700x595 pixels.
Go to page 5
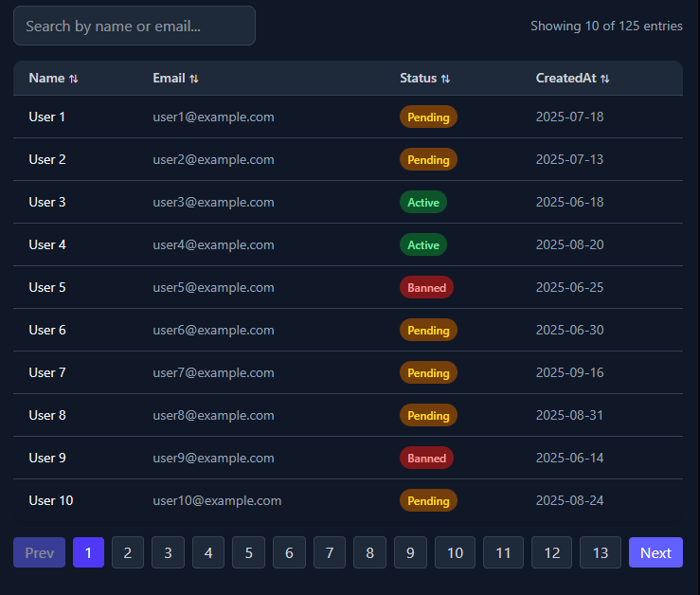pyautogui.click(x=249, y=552)
